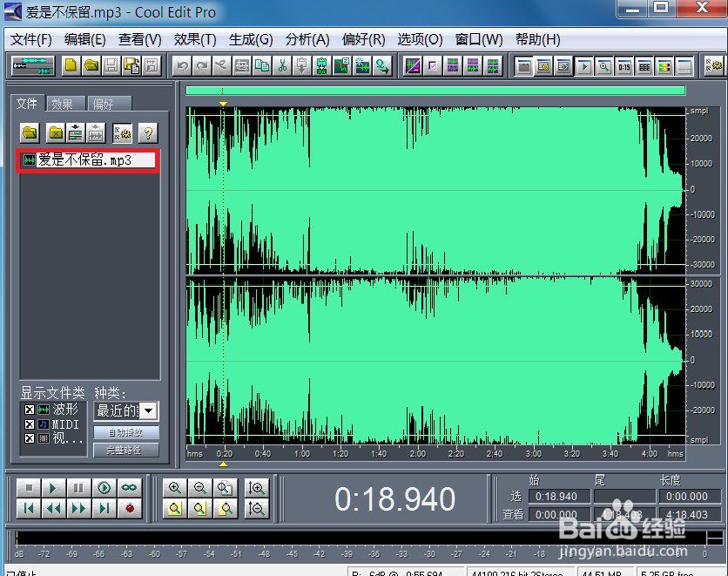728x576 pixels.
Task: Click the Pause transport button
Action: coord(79,488)
